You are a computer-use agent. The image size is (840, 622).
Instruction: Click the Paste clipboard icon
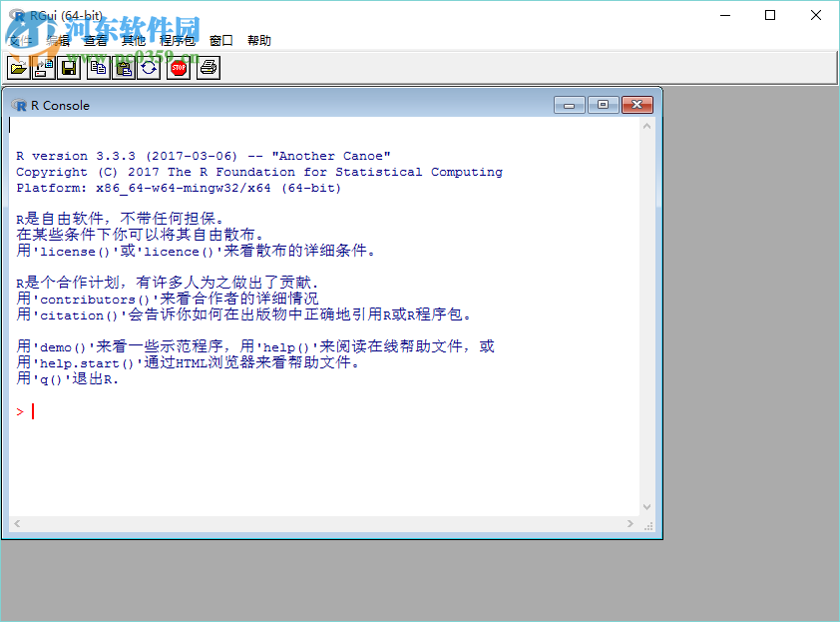coord(123,67)
